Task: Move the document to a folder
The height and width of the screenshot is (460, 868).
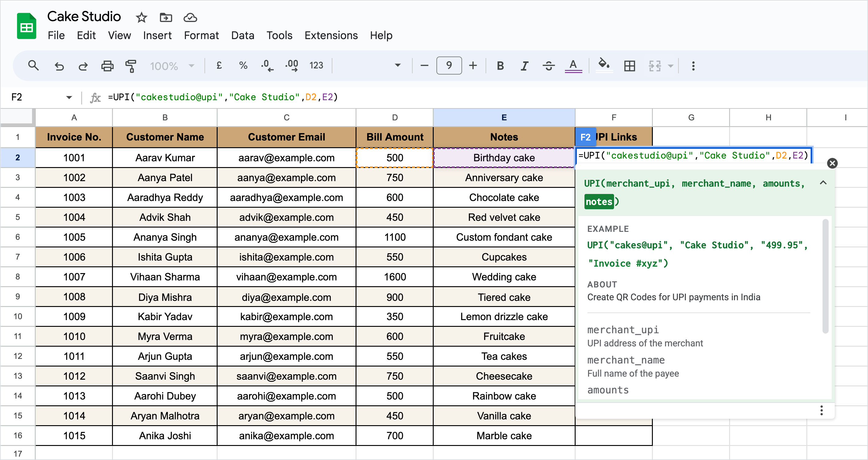Action: 165,17
